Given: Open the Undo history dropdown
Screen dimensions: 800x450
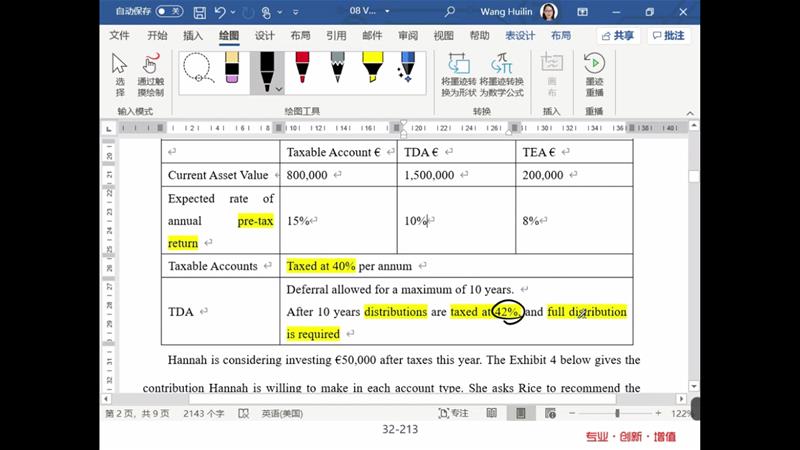Looking at the screenshot, I should click(233, 12).
